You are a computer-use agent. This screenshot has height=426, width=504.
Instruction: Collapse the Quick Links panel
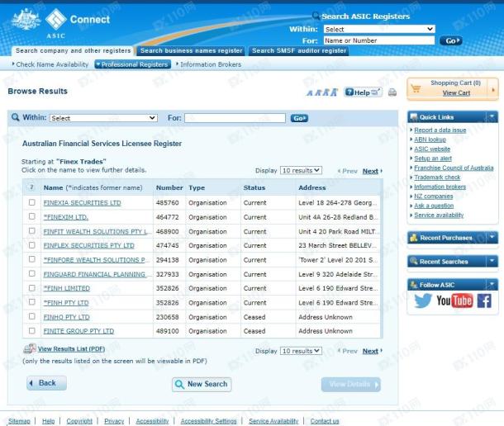point(492,117)
